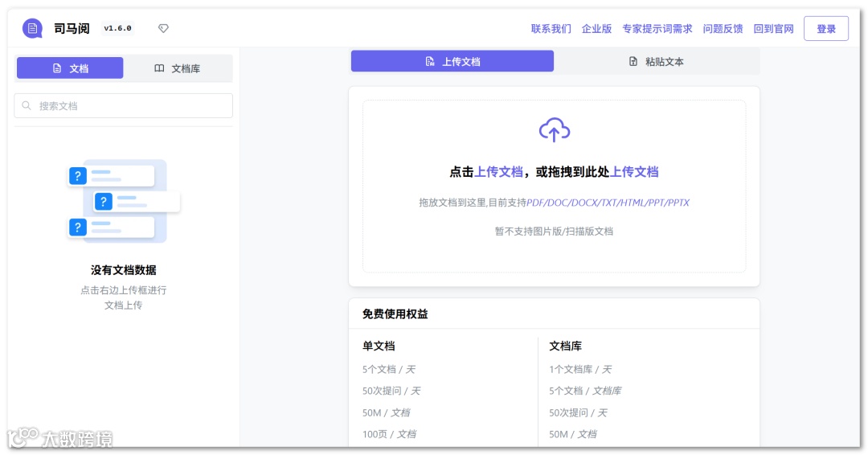Click the 单文档 column heading
This screenshot has height=455, width=868.
(x=379, y=346)
